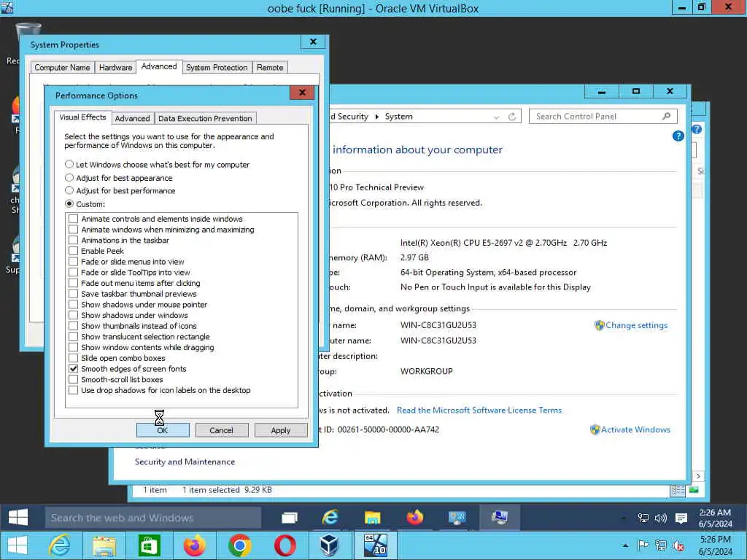747x560 pixels.
Task: Switch to Performance Options Advanced tab
Action: click(133, 118)
